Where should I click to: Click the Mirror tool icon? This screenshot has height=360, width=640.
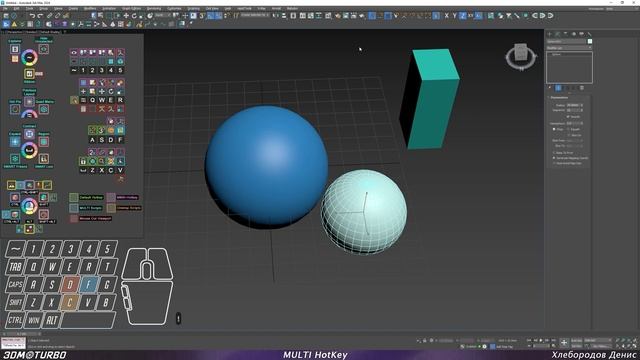[x=276, y=16]
